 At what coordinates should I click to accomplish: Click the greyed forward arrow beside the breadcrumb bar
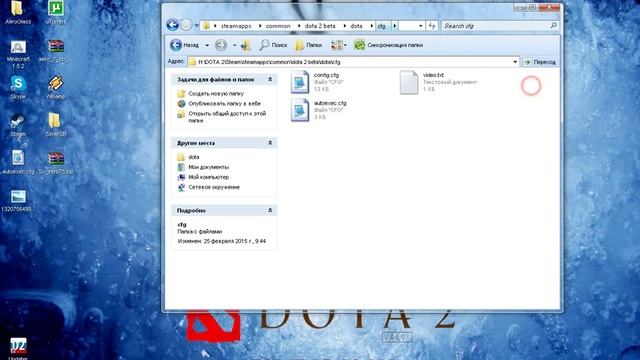(x=186, y=25)
